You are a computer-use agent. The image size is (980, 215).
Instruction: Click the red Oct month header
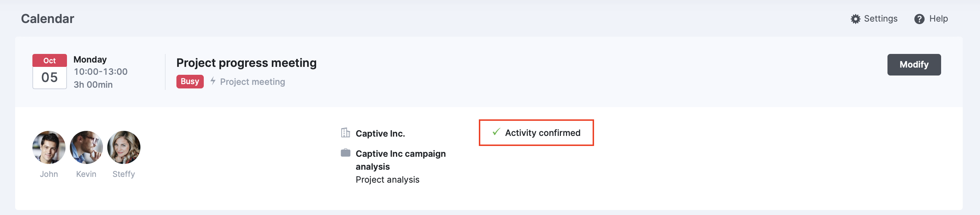(x=49, y=60)
